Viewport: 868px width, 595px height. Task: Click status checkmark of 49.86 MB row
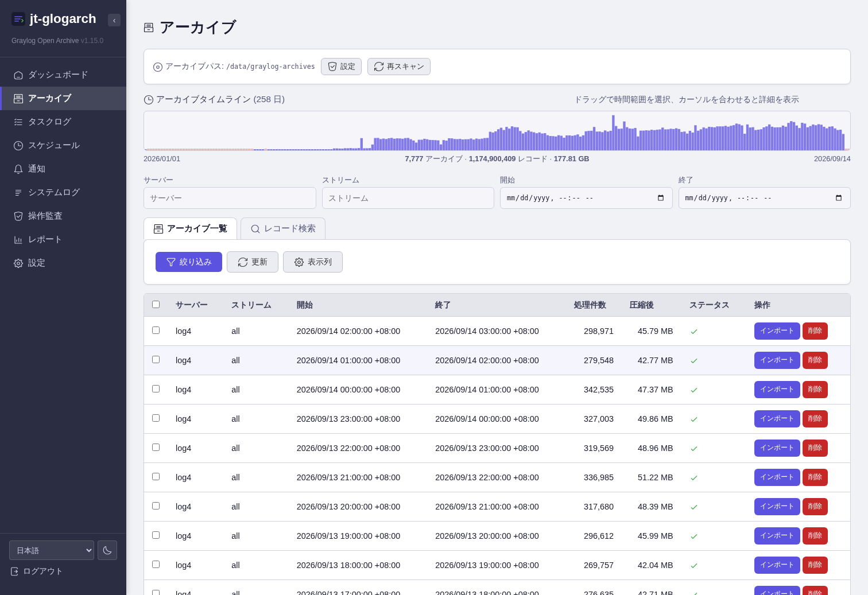694,419
